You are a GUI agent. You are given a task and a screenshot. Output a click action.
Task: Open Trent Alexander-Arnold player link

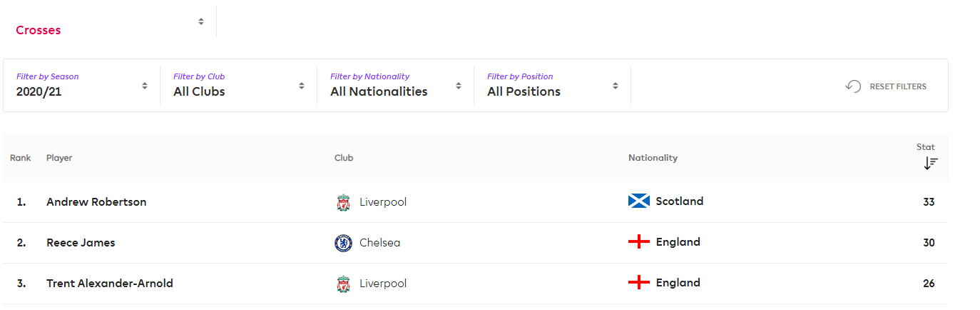point(110,284)
